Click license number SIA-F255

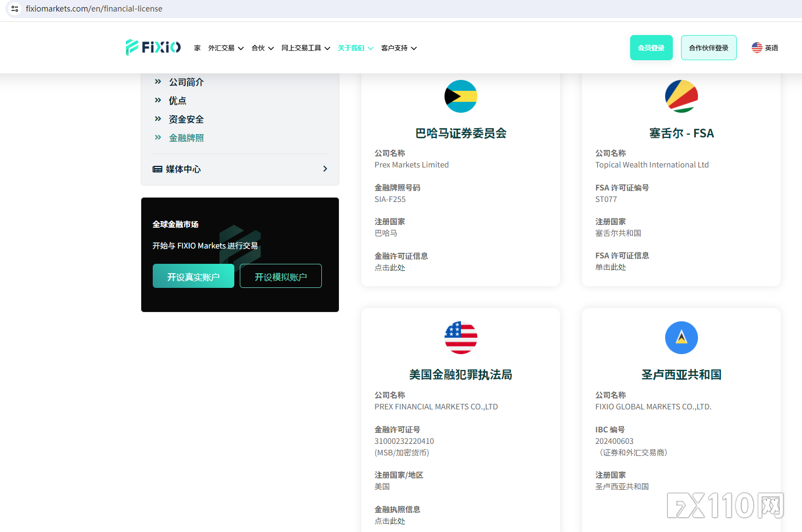click(x=390, y=199)
